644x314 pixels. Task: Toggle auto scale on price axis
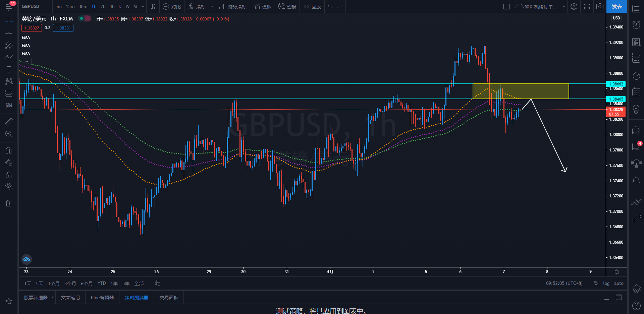pyautogui.click(x=619, y=284)
